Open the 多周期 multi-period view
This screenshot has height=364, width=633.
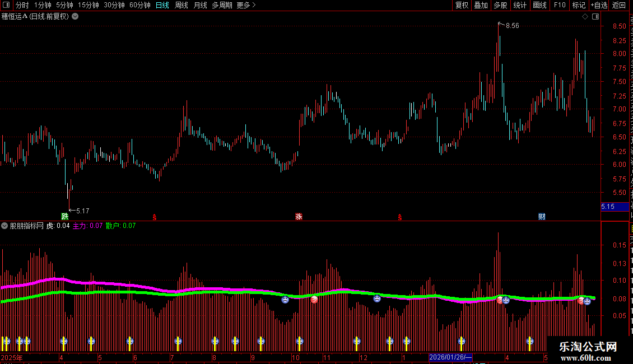pyautogui.click(x=222, y=5)
